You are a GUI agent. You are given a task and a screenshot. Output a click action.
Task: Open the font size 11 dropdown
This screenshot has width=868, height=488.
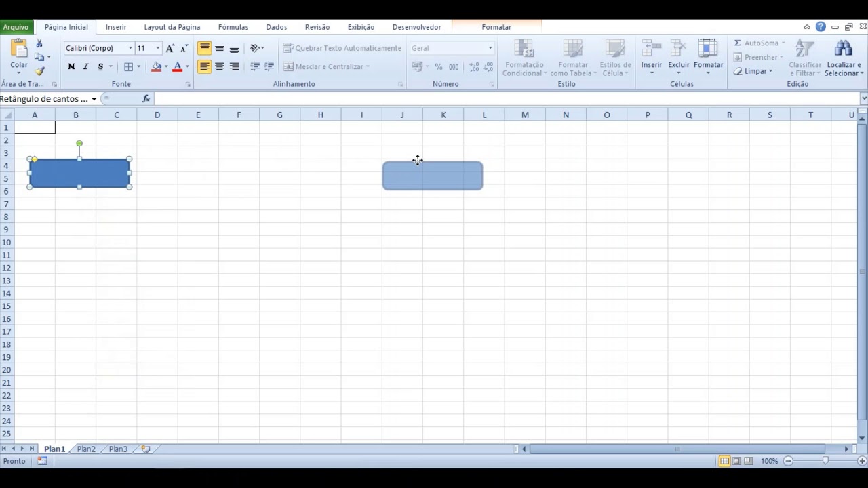[158, 48]
